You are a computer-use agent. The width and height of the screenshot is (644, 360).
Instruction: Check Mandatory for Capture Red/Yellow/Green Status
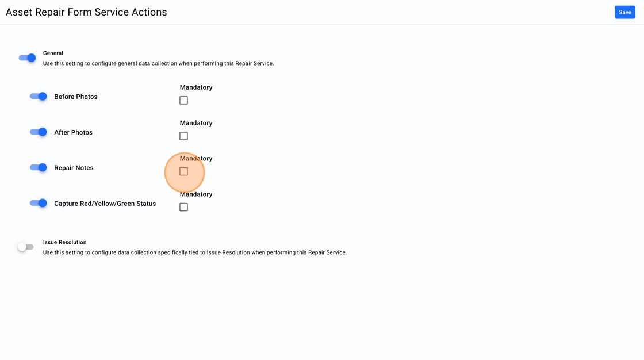183,207
